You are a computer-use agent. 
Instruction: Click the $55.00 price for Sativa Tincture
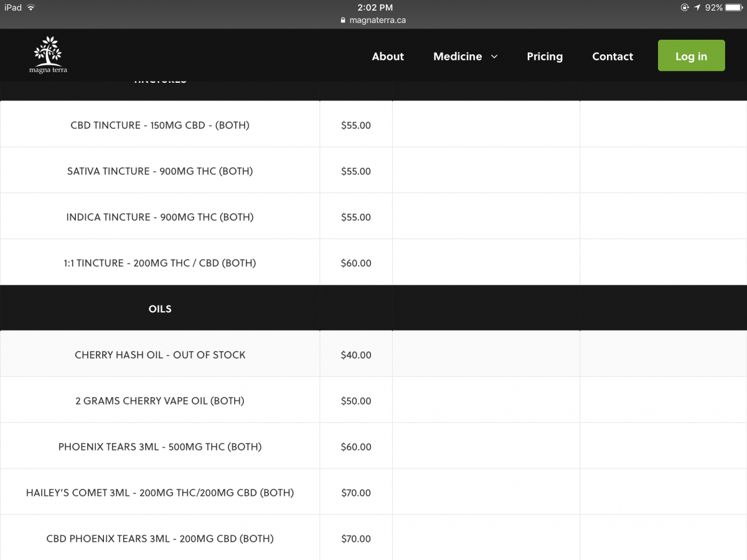(356, 171)
